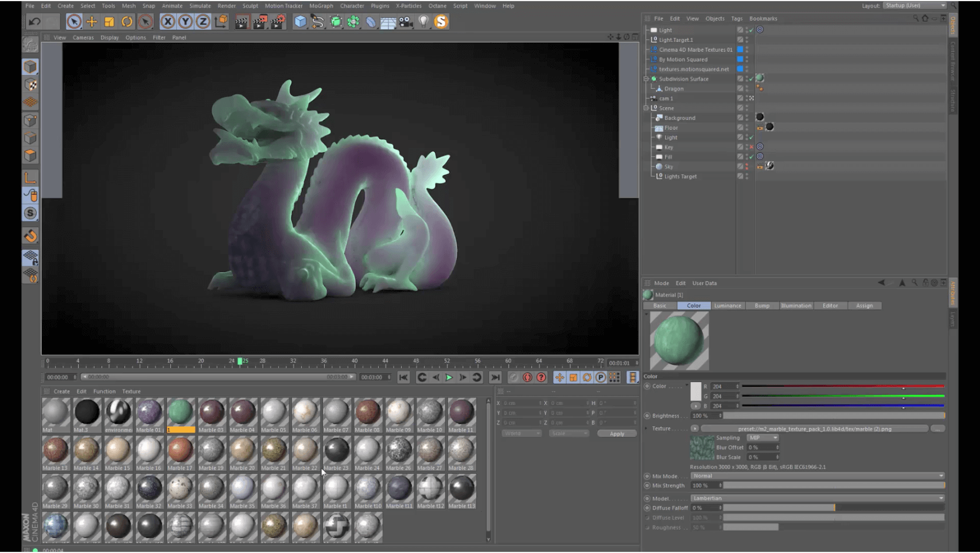Click the texture browse '...' button
The image size is (980, 553).
tap(937, 429)
